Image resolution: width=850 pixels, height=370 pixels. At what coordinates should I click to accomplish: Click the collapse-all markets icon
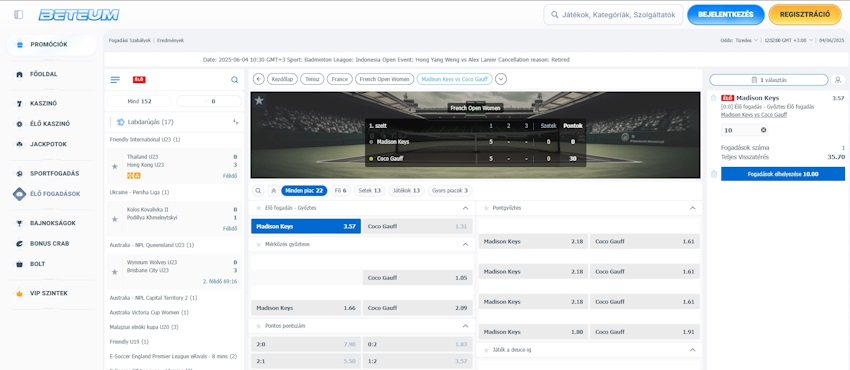273,191
